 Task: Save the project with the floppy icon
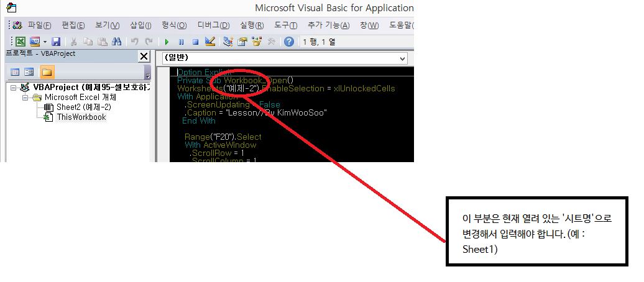click(x=56, y=42)
